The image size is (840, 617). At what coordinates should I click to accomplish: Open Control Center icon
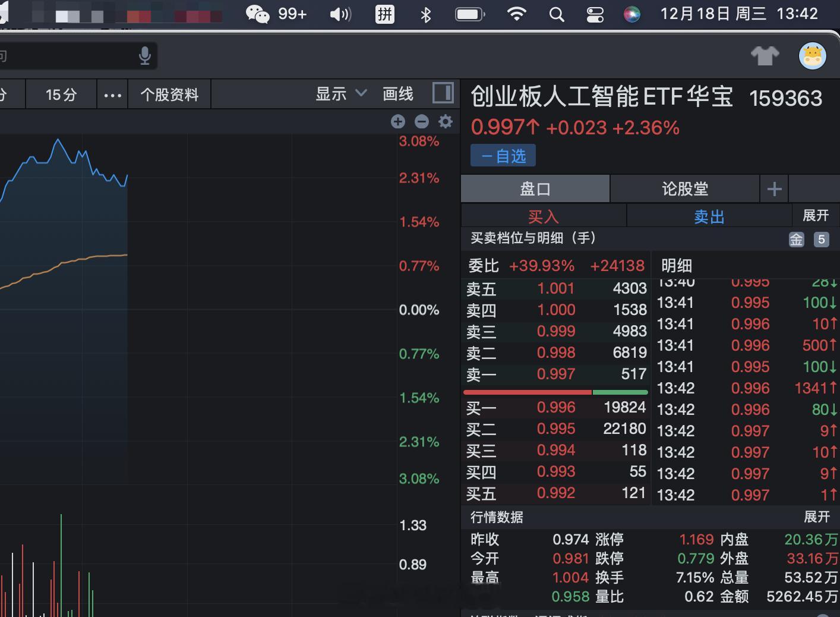tap(595, 14)
